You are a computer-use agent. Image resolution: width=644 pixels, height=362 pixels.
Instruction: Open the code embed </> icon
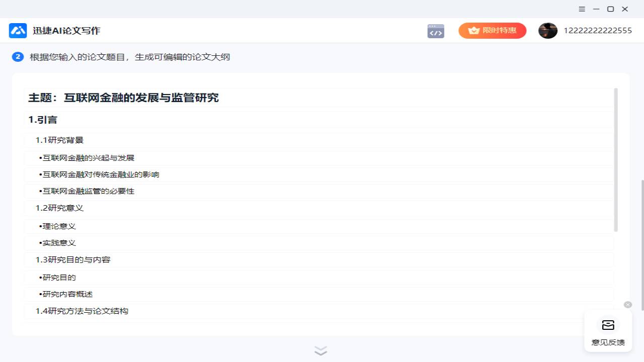435,31
